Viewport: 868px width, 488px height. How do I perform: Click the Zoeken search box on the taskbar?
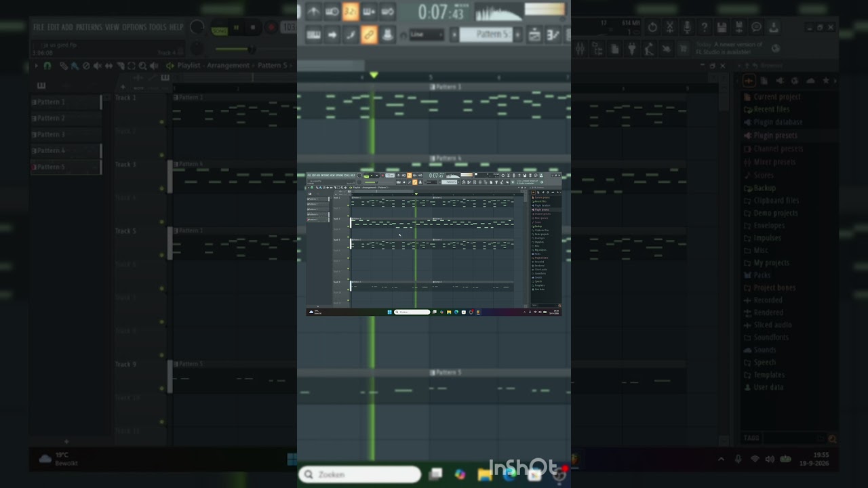360,474
